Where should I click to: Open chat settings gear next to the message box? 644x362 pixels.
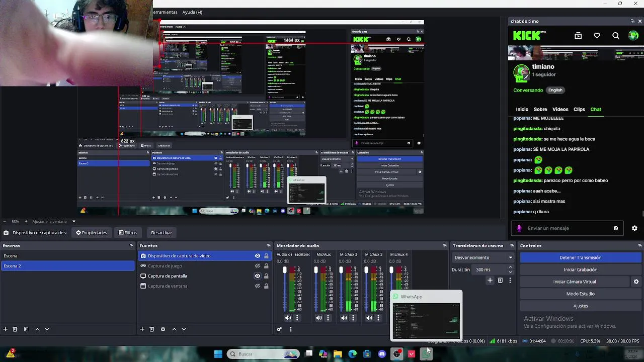pyautogui.click(x=635, y=228)
